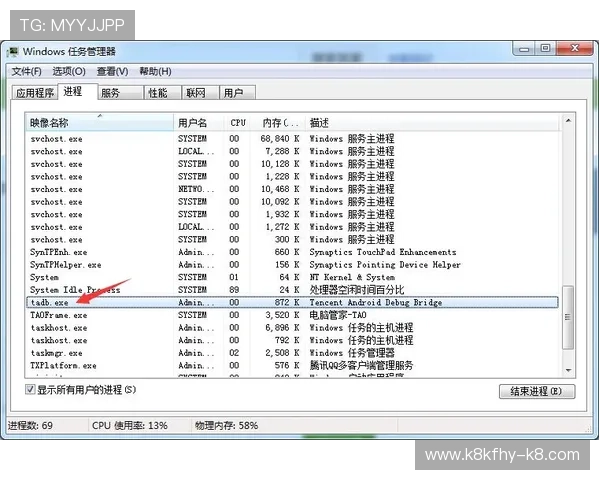Click the 物理内存: 58% status entry
Image resolution: width=600 pixels, height=480 pixels.
(x=227, y=426)
